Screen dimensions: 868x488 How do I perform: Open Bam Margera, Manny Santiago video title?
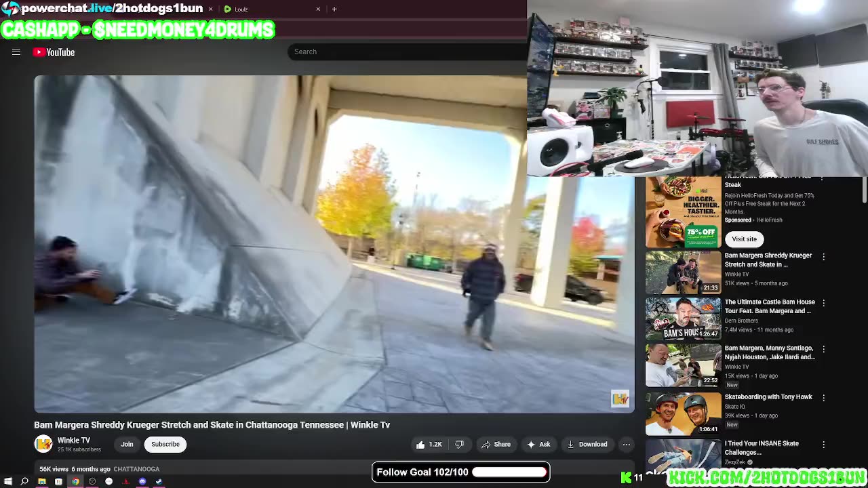(x=770, y=352)
